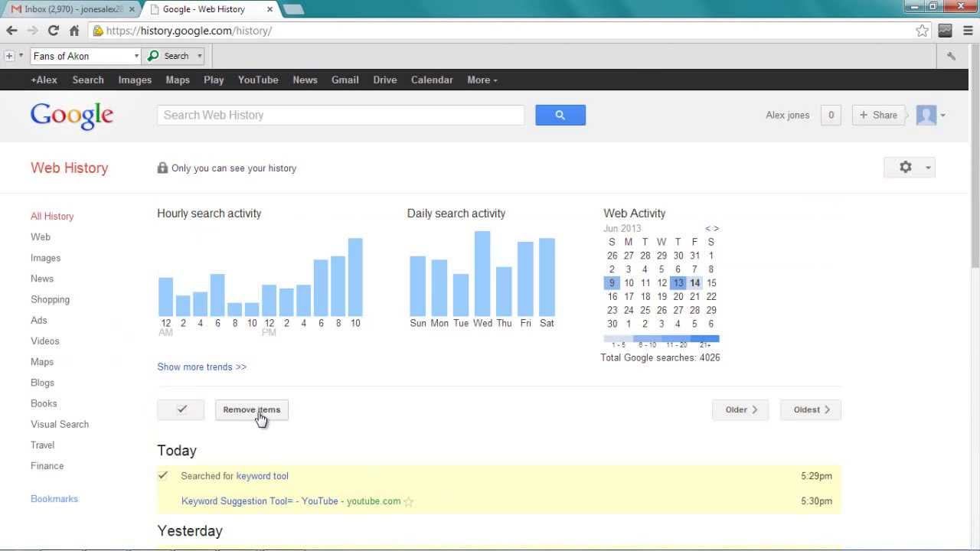This screenshot has width=980, height=551.
Task: Filter history by Blogs
Action: coord(42,383)
